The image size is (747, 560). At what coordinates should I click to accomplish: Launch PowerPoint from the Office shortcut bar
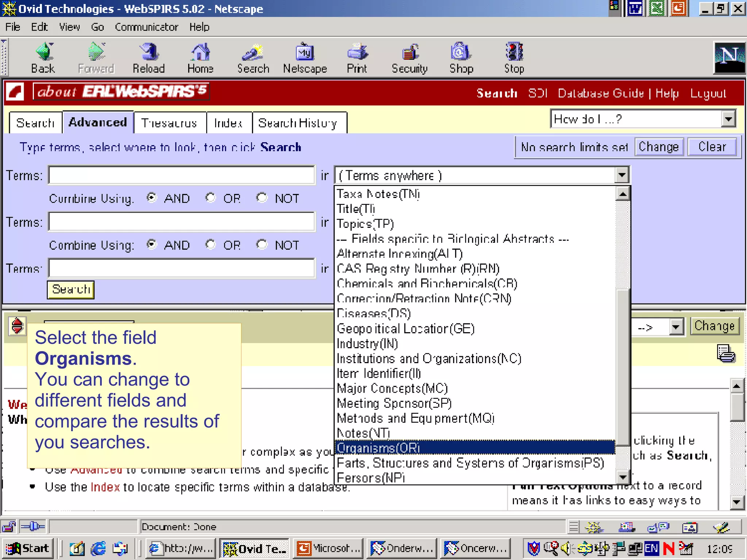click(x=678, y=8)
